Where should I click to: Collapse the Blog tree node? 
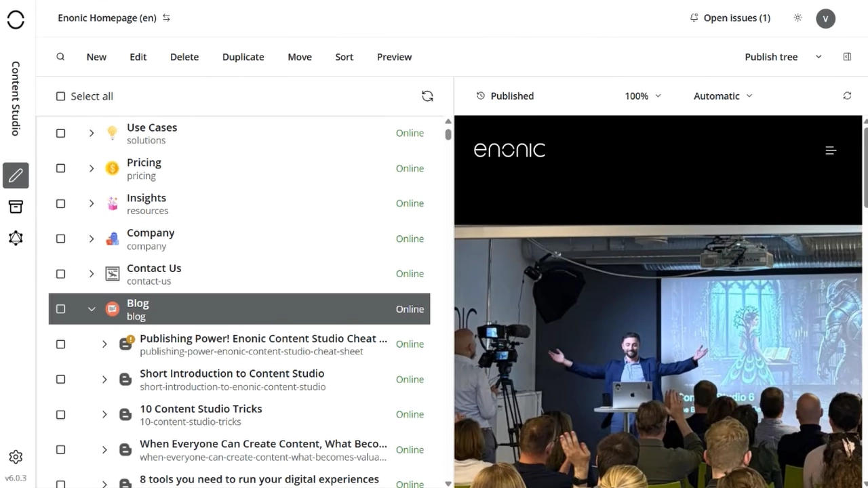(92, 309)
